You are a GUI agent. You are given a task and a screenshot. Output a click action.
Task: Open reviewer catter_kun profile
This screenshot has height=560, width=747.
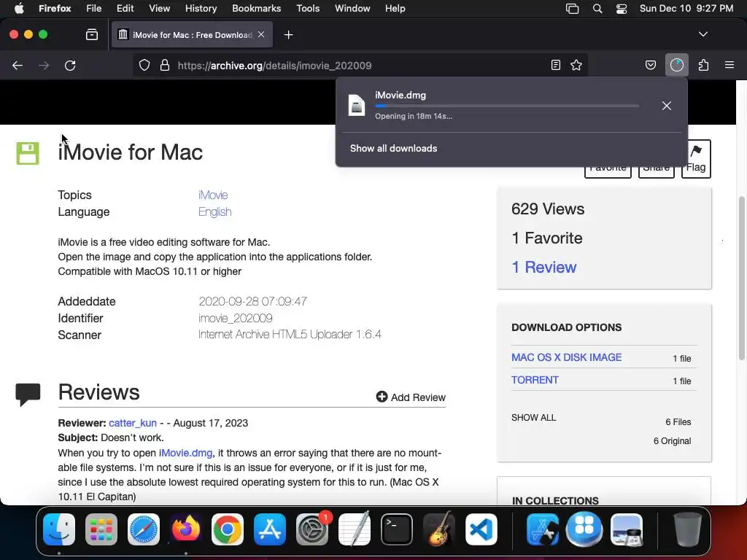pos(133,423)
